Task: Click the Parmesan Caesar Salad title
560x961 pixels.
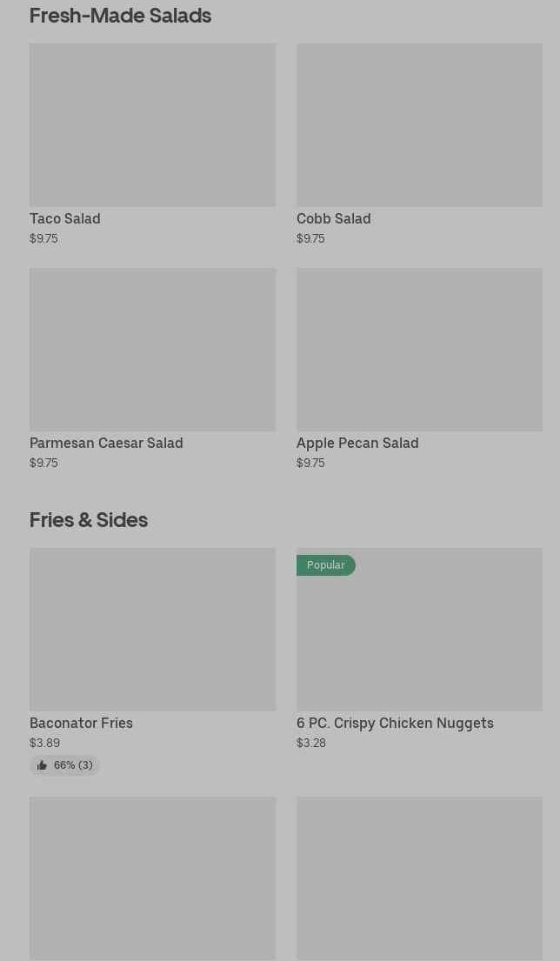Action: click(106, 444)
